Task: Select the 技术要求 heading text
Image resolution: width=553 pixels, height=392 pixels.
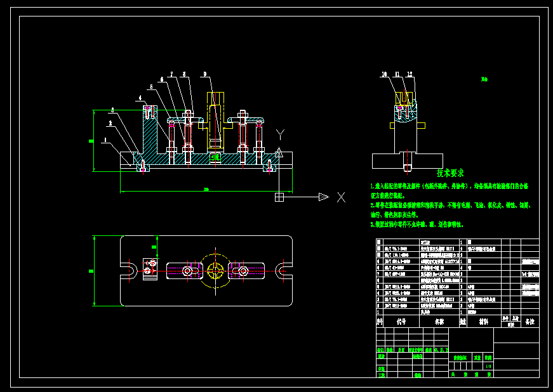Action: pyautogui.click(x=450, y=173)
